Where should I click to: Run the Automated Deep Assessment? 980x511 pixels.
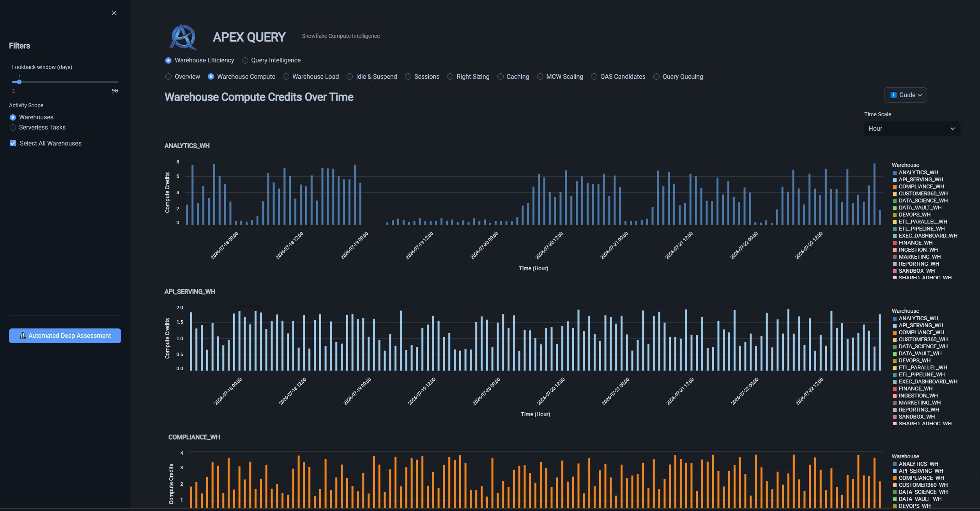[65, 336]
